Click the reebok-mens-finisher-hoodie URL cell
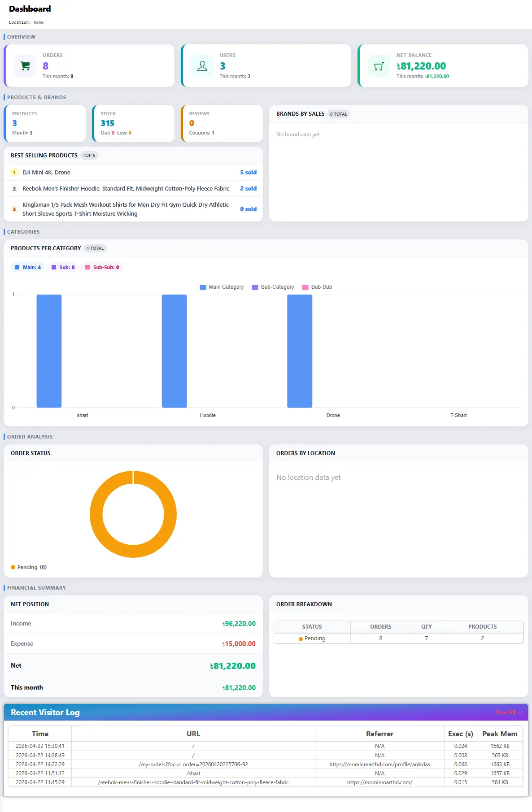 point(193,782)
